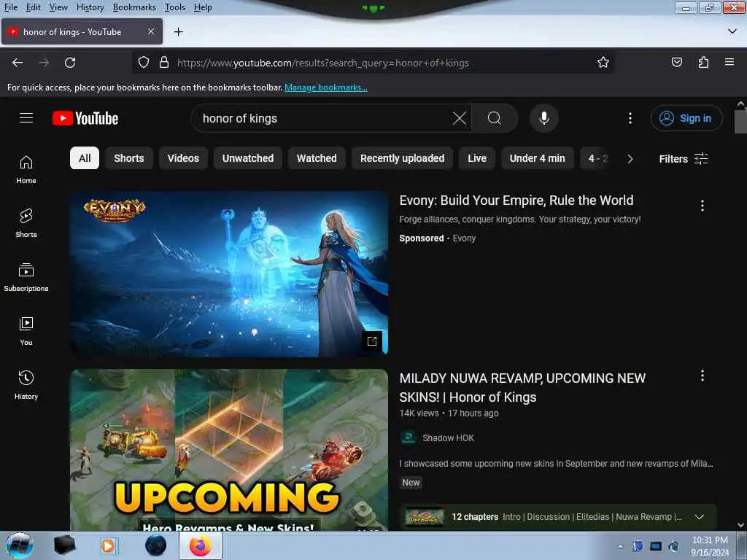Screen dimensions: 747x560
Task: Open more options for Milady Nuwa video
Action: tap(703, 376)
